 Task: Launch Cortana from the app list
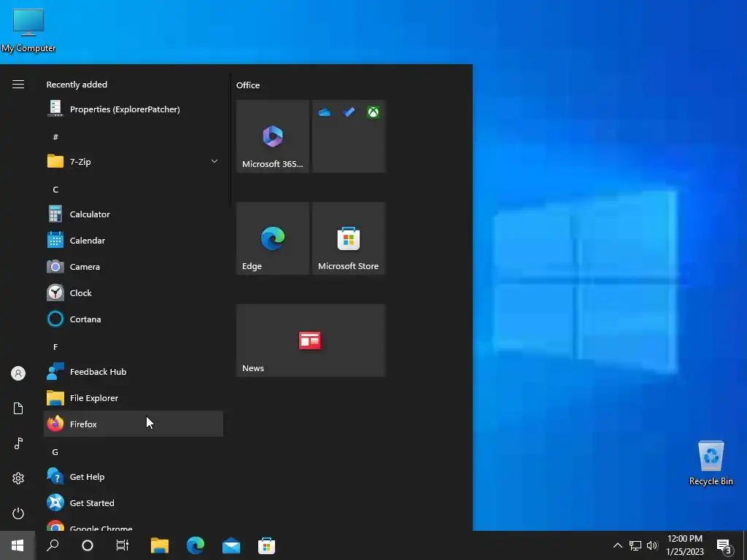[133, 319]
